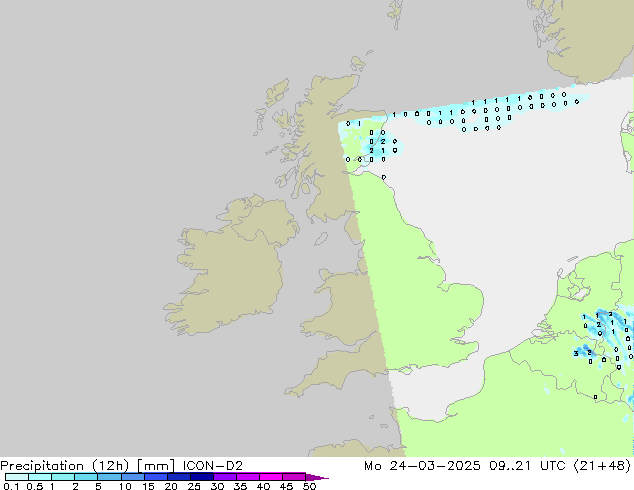Pick the 15–20 mm blue legend swatch
The width and height of the screenshot is (634, 490).
156,477
